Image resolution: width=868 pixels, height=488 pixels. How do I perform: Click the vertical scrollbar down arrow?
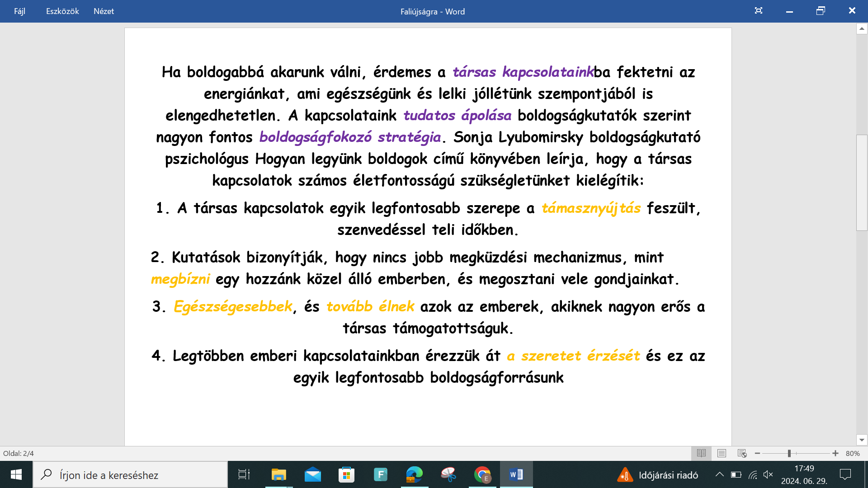tap(862, 440)
